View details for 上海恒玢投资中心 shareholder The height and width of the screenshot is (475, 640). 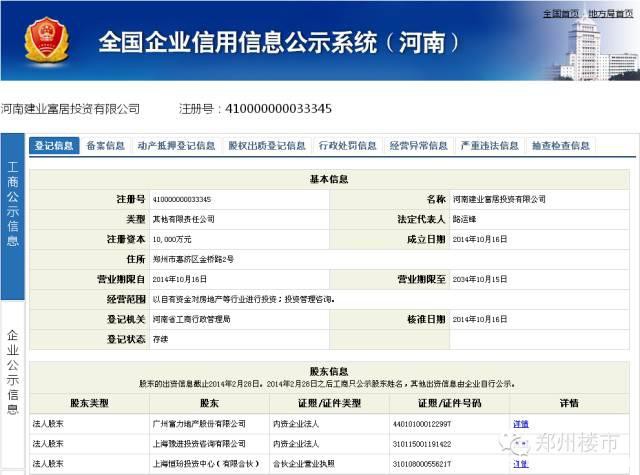coord(521,464)
